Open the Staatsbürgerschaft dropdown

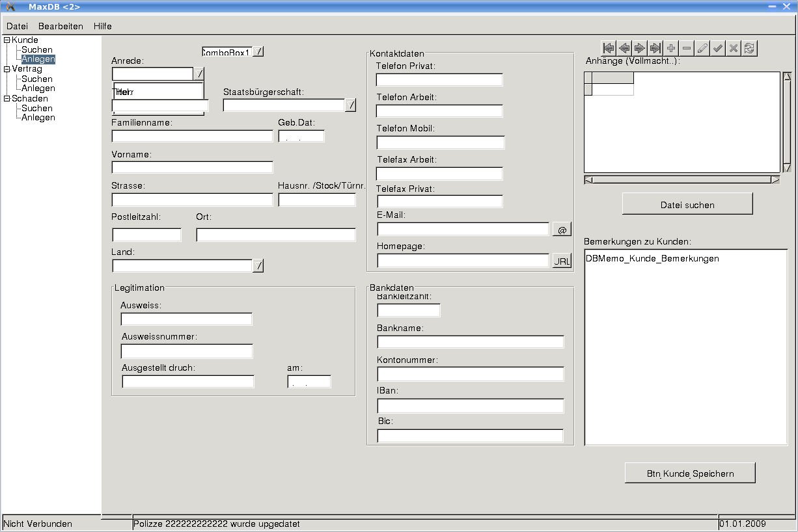350,105
